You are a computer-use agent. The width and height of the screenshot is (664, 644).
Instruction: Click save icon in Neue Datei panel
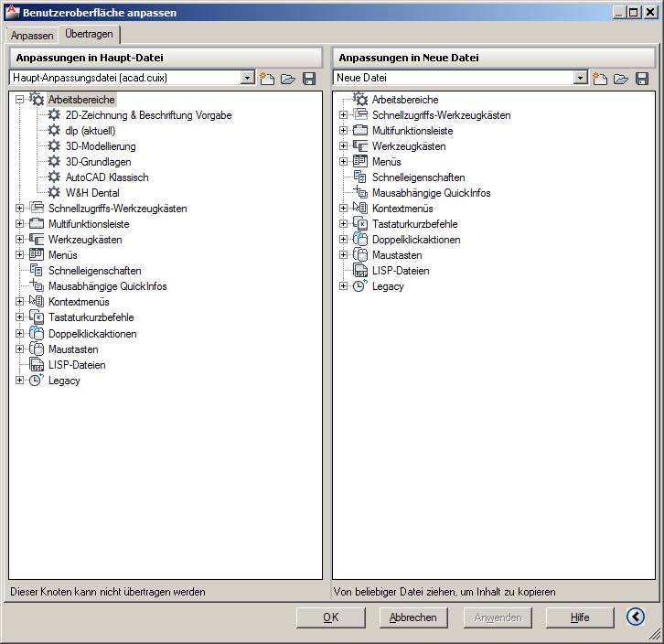click(x=642, y=79)
